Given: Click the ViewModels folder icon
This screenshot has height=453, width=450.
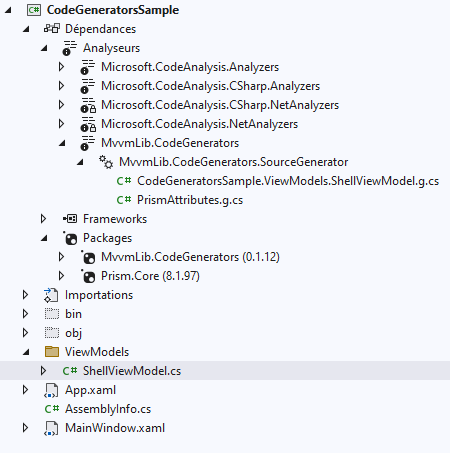Looking at the screenshot, I should (x=52, y=352).
